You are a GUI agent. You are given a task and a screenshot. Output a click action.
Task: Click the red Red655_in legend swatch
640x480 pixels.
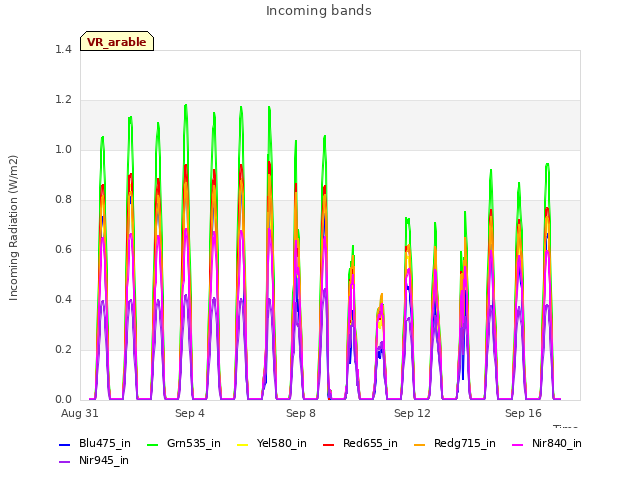point(329,444)
